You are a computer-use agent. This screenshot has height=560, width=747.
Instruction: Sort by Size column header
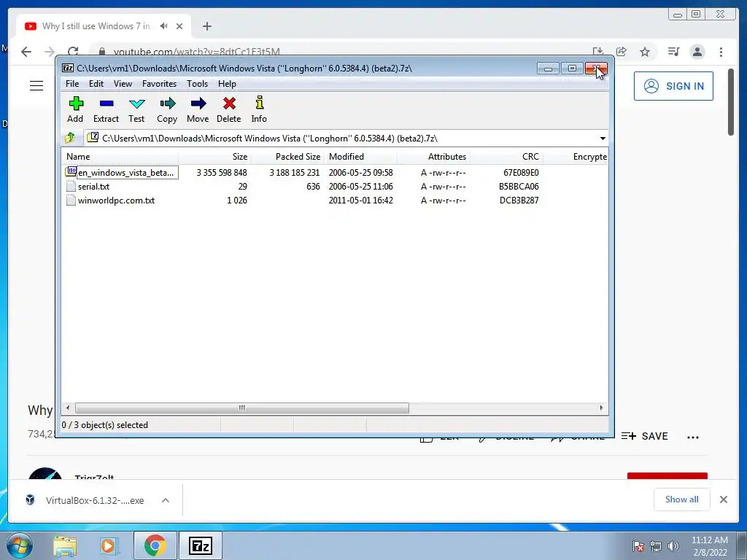point(215,157)
